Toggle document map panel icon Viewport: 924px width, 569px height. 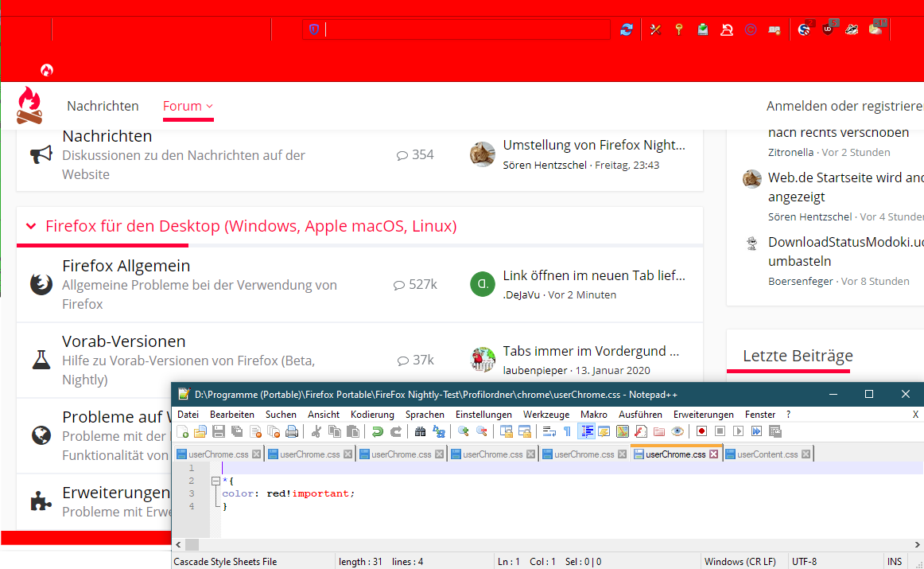(623, 431)
